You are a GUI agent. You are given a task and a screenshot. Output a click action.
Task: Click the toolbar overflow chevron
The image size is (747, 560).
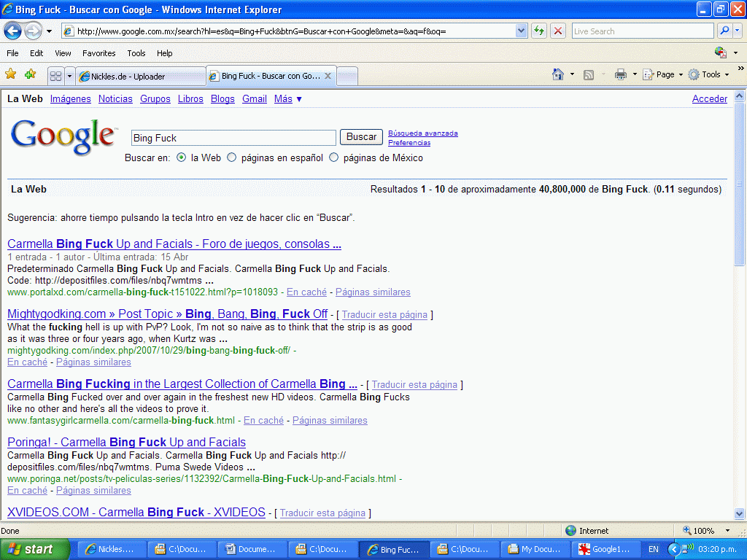point(741,69)
